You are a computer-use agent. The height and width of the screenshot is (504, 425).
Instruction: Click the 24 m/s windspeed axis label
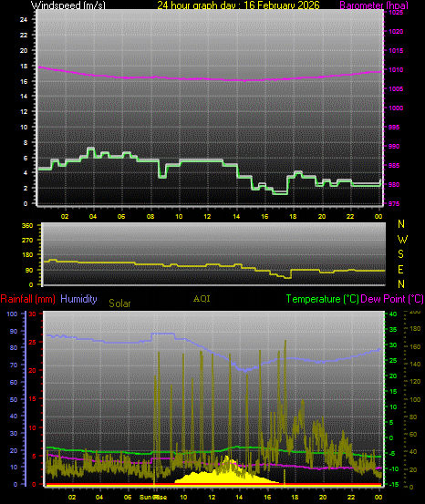(x=24, y=20)
